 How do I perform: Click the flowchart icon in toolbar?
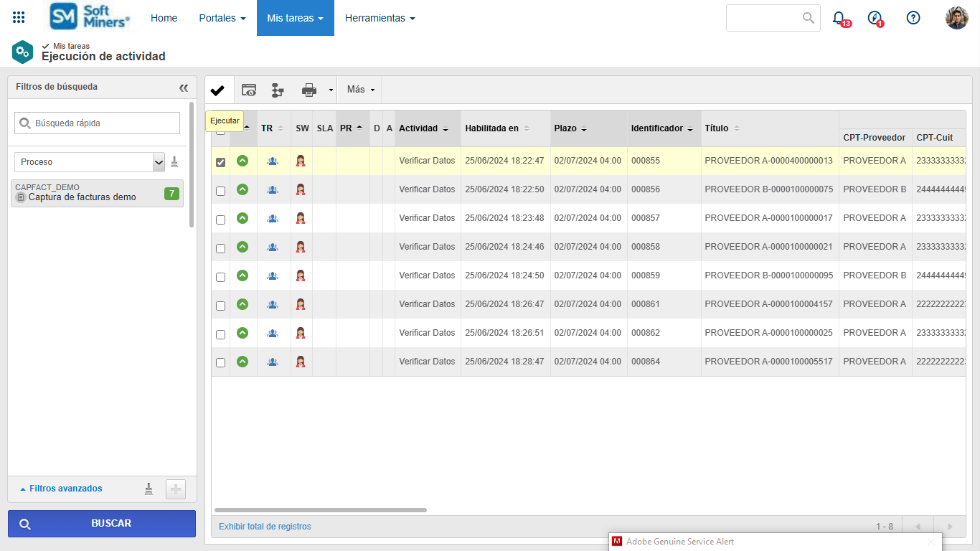click(278, 90)
